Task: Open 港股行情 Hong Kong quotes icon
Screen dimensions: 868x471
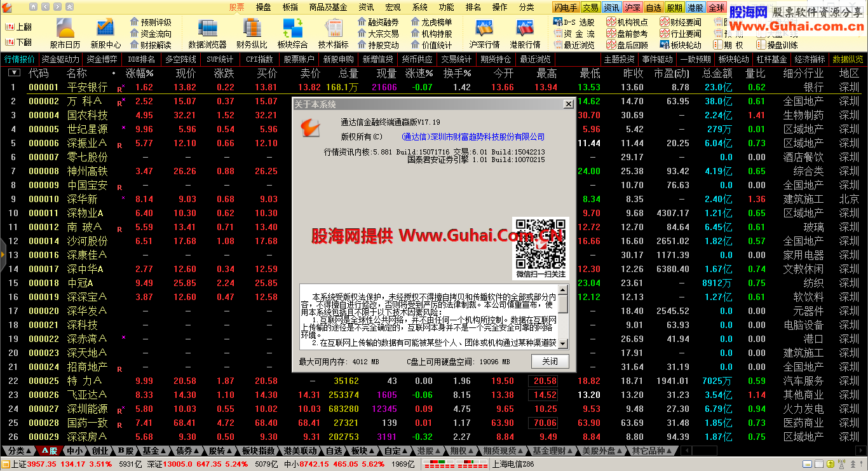Action: tap(525, 33)
